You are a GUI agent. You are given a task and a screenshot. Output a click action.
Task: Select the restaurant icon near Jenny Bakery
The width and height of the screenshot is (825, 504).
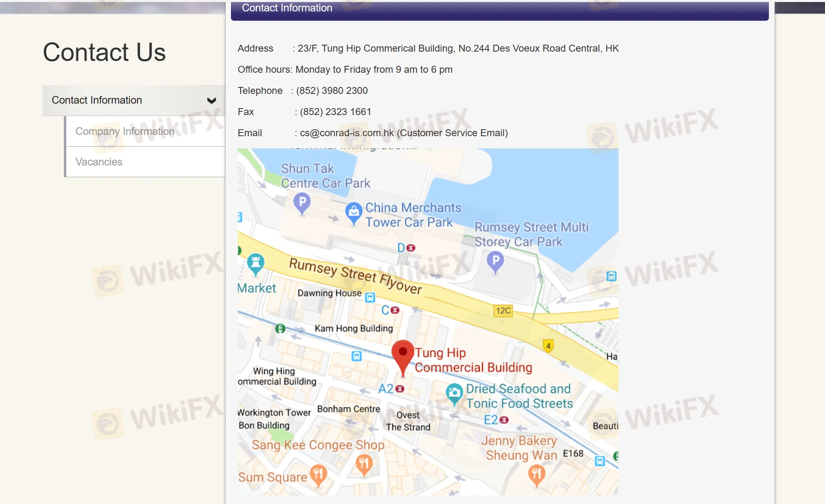pyautogui.click(x=536, y=473)
